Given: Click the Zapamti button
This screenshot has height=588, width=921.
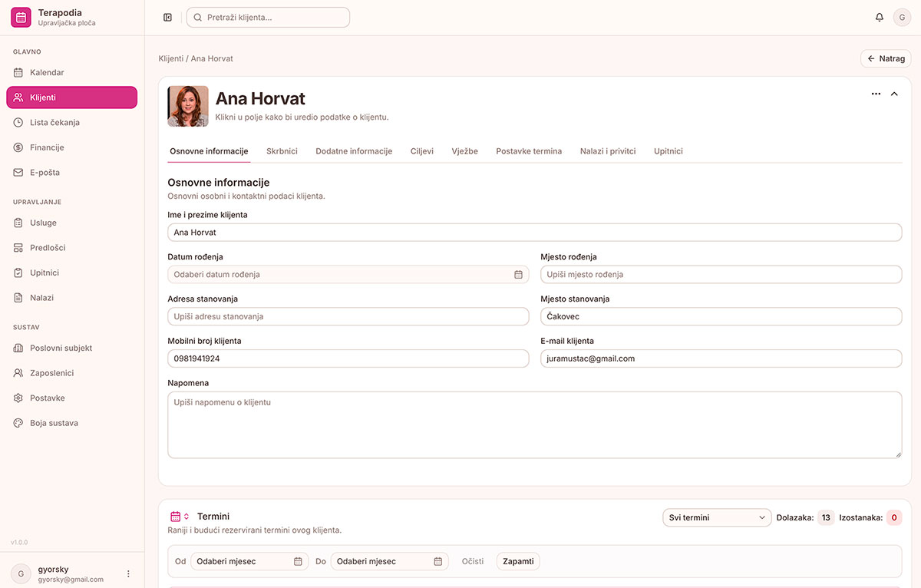Looking at the screenshot, I should [518, 561].
